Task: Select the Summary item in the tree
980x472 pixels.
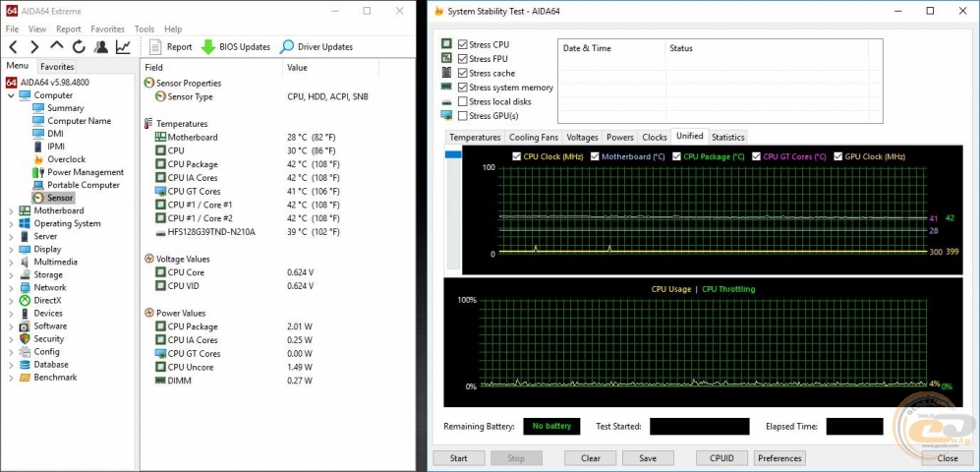Action: tap(65, 108)
